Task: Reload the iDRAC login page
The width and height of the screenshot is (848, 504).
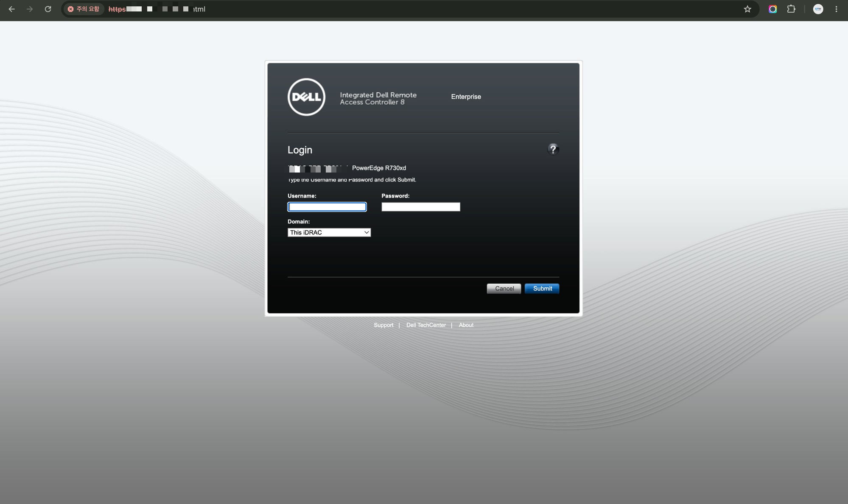Action: [x=48, y=9]
